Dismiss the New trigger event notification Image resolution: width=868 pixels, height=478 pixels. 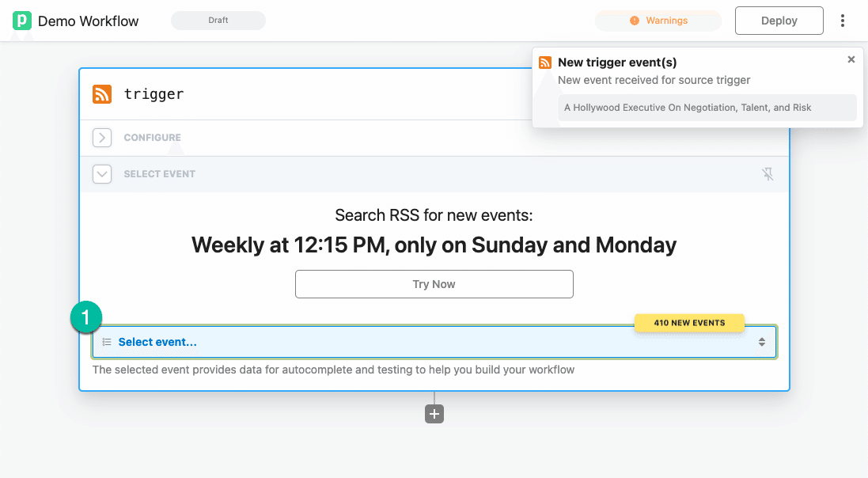point(851,59)
